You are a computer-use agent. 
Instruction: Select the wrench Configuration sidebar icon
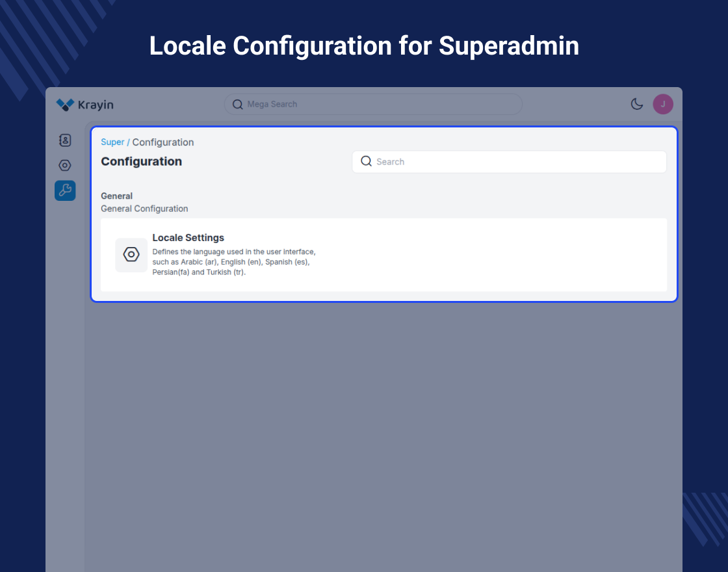pyautogui.click(x=65, y=190)
